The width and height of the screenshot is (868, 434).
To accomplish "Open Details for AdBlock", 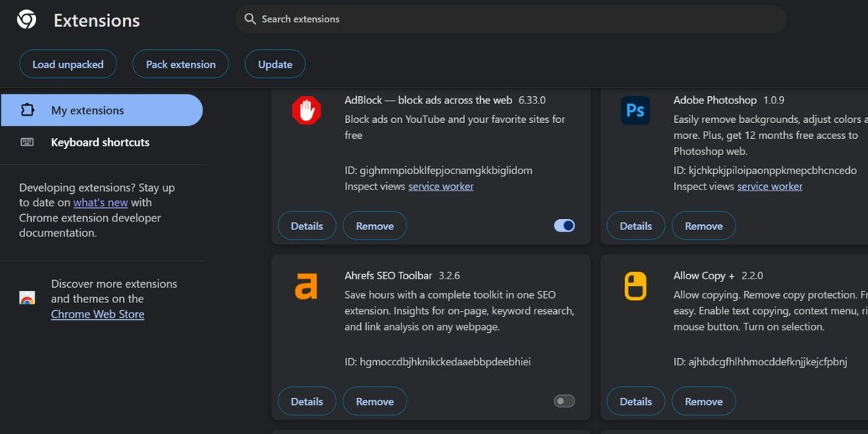I will 307,225.
